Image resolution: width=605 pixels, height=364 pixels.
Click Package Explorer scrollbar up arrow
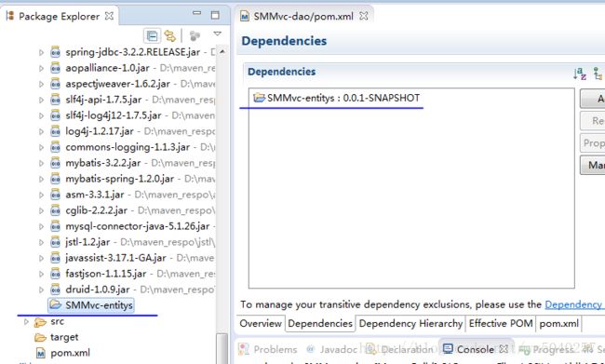[222, 51]
